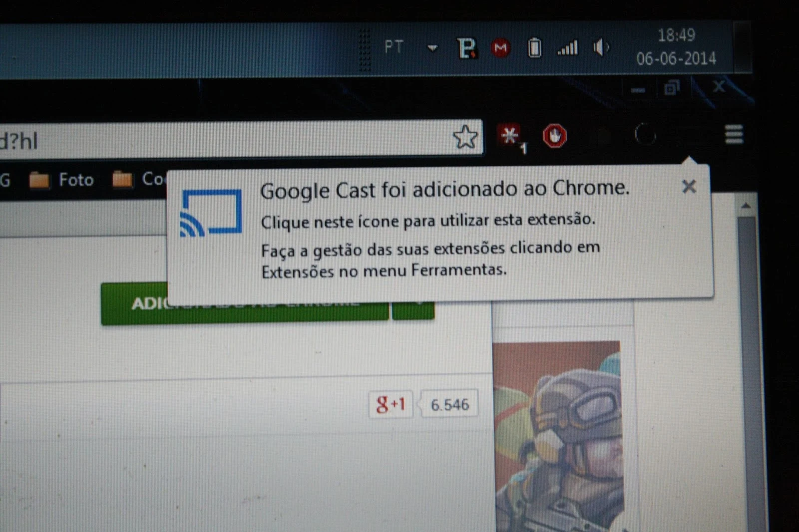Switch the PT language indicator in the tray
This screenshot has width=799, height=532.
click(x=394, y=47)
